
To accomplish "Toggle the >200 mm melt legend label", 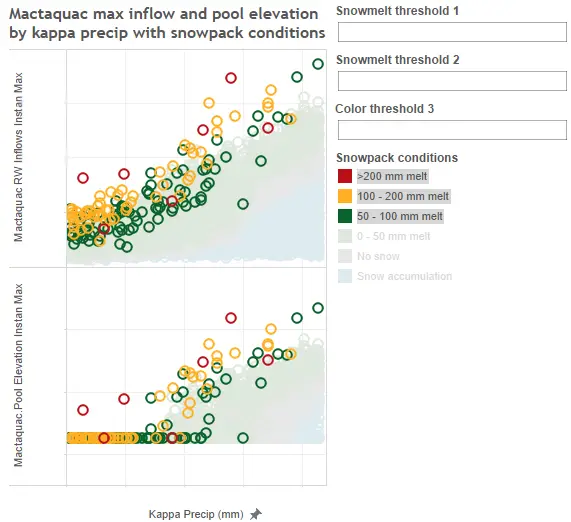I will pyautogui.click(x=392, y=176).
